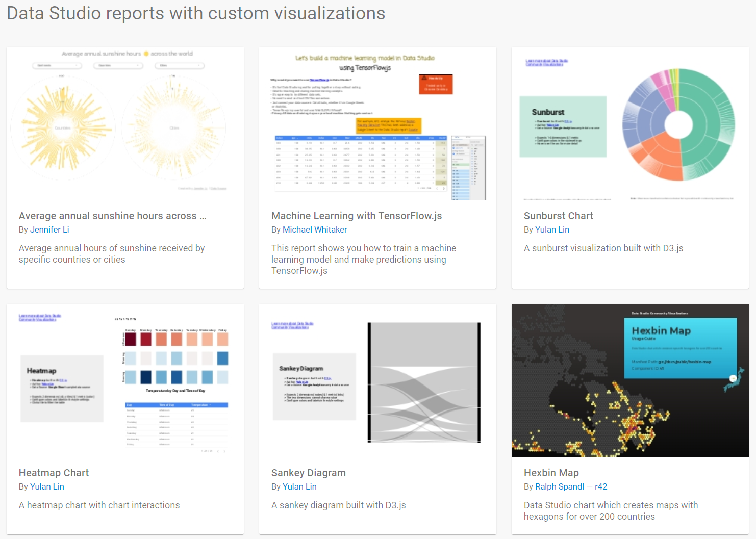Click the 'Sunburst Chart' card title
This screenshot has height=539, width=756.
559,216
